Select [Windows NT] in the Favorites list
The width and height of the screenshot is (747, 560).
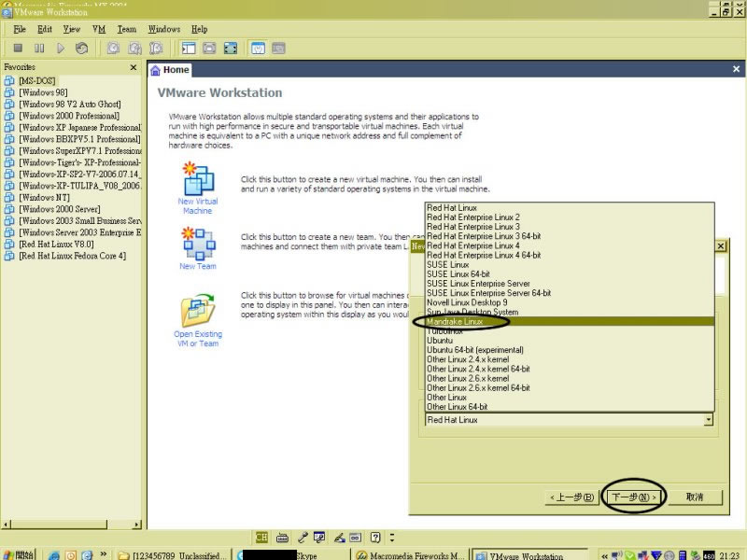point(44,198)
